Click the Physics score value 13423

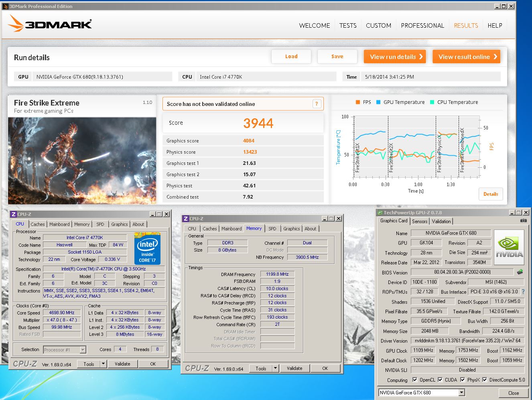(x=250, y=152)
